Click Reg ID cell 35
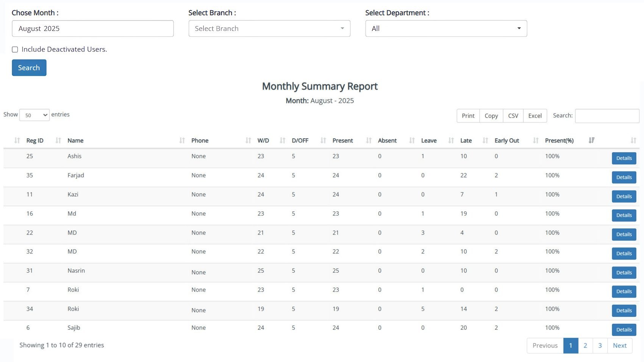This screenshot has width=644, height=362. pos(30,175)
